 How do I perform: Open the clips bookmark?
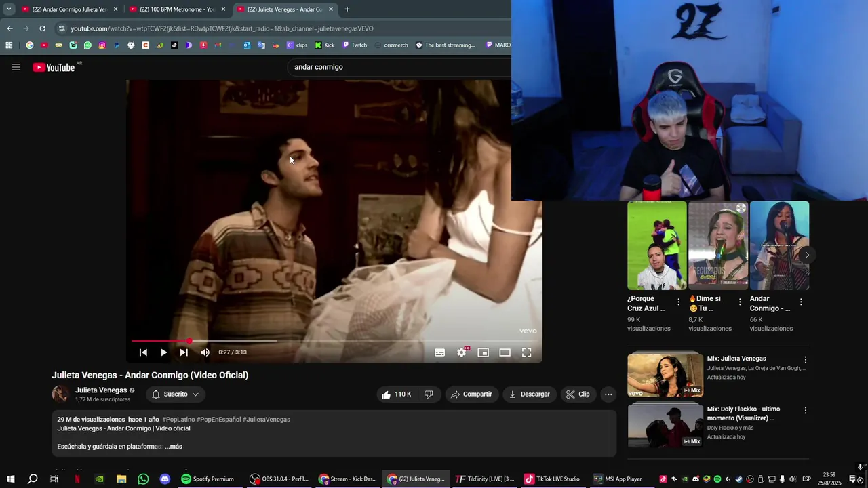(297, 45)
